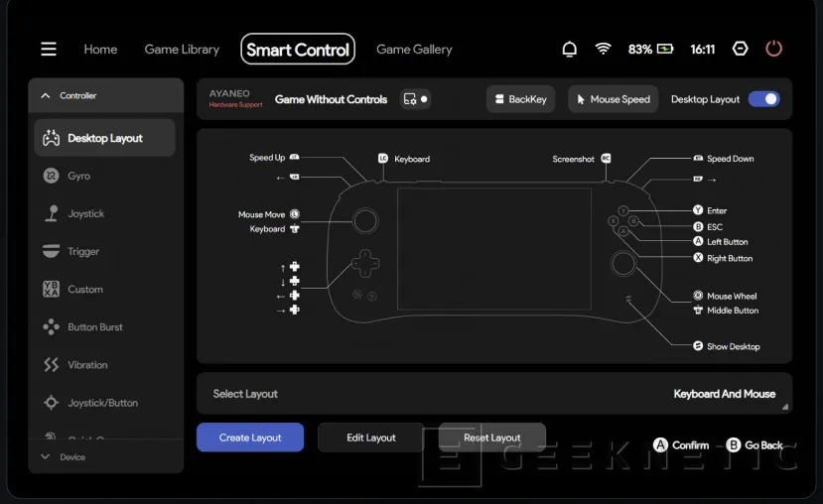Click the Edit Layout button
The width and height of the screenshot is (823, 504).
coord(371,438)
